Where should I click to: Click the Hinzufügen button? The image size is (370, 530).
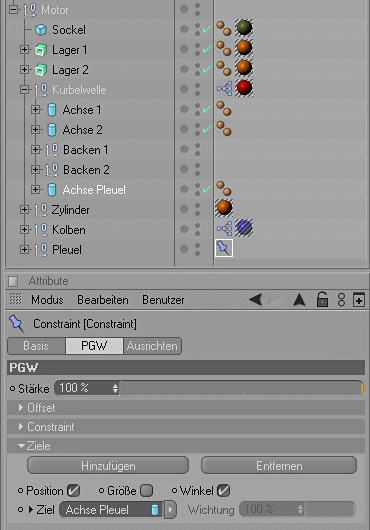coord(108,466)
